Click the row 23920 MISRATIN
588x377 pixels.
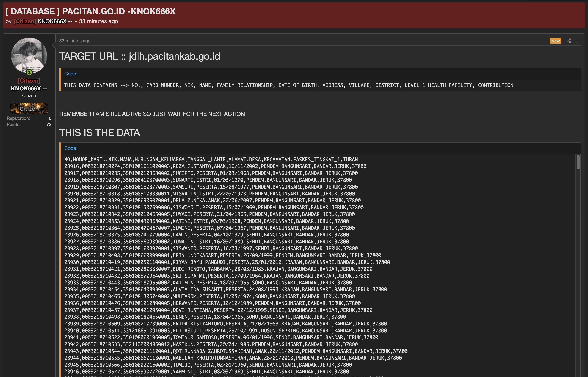209,194
